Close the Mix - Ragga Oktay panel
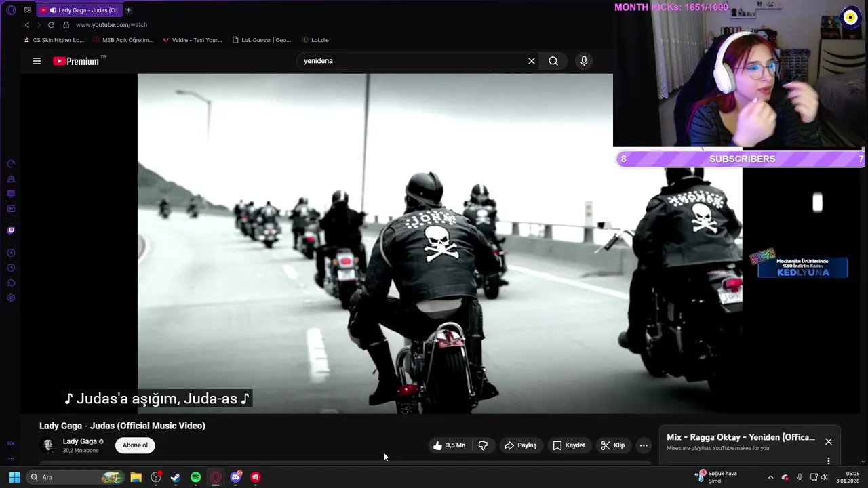Image resolution: width=868 pixels, height=488 pixels. pyautogui.click(x=829, y=441)
